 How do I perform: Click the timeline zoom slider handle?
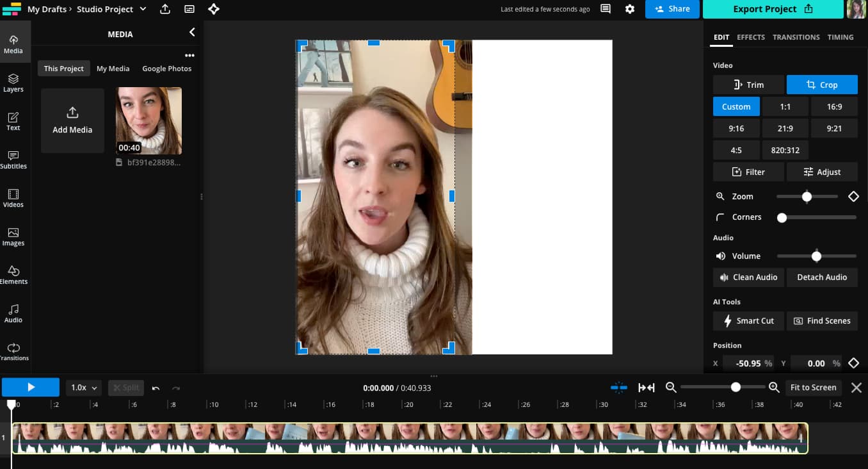735,387
